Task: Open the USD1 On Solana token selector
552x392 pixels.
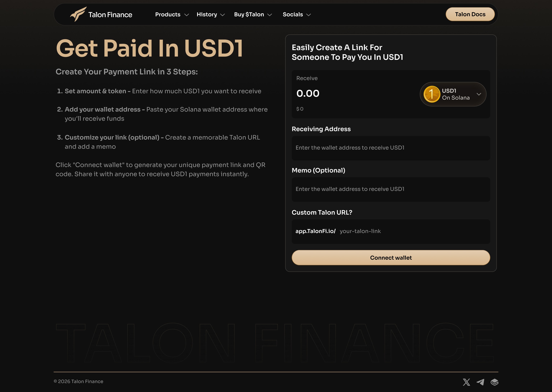Action: pyautogui.click(x=453, y=94)
